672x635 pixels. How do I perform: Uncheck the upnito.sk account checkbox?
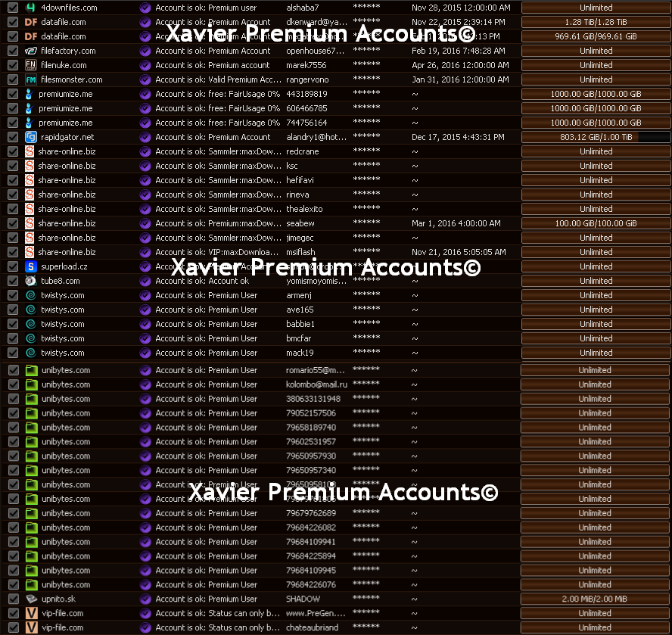(x=14, y=599)
